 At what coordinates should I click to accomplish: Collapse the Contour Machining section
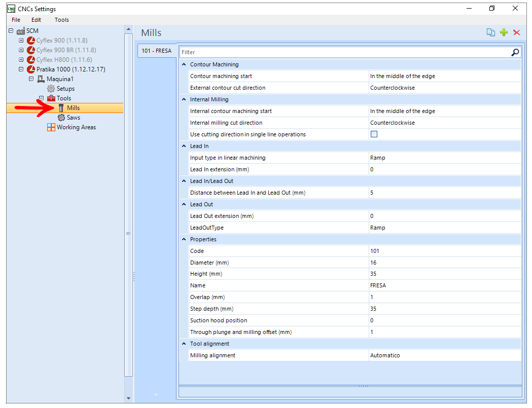click(184, 64)
